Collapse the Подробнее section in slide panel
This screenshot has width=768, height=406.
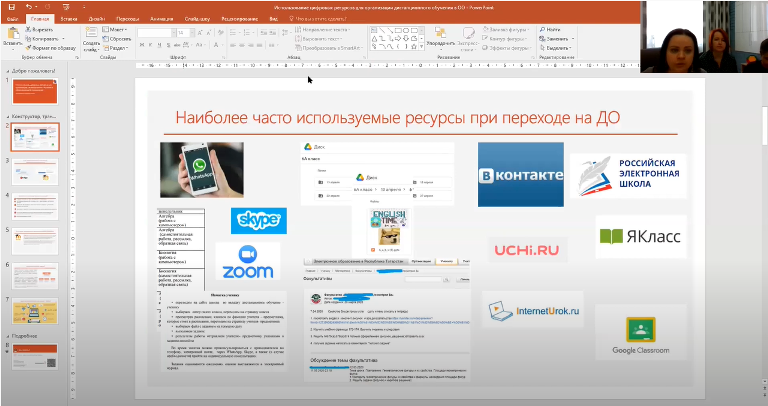point(8,336)
